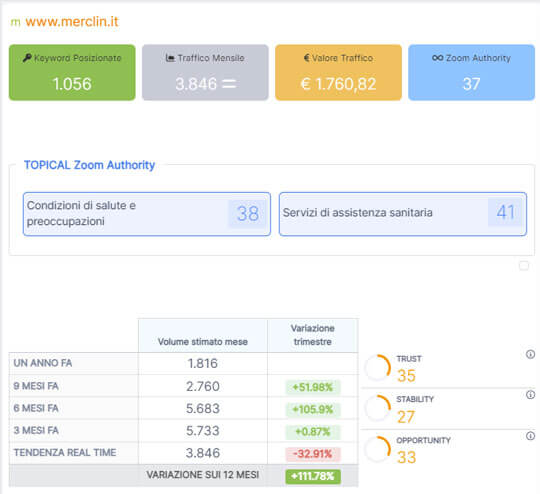Open the Keyword Posizionate green card
This screenshot has height=494, width=540.
click(72, 72)
